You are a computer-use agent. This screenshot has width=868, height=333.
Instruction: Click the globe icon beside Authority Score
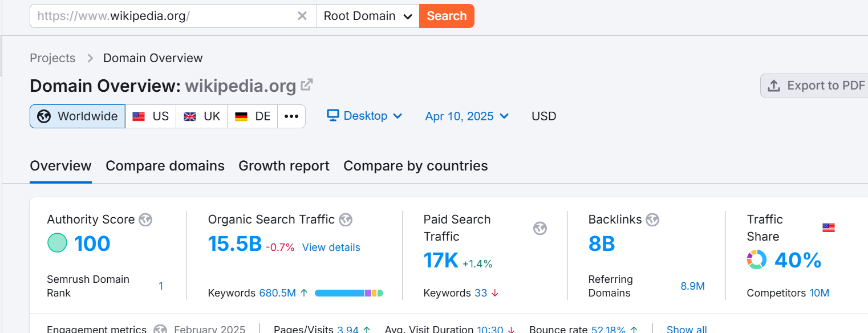145,220
